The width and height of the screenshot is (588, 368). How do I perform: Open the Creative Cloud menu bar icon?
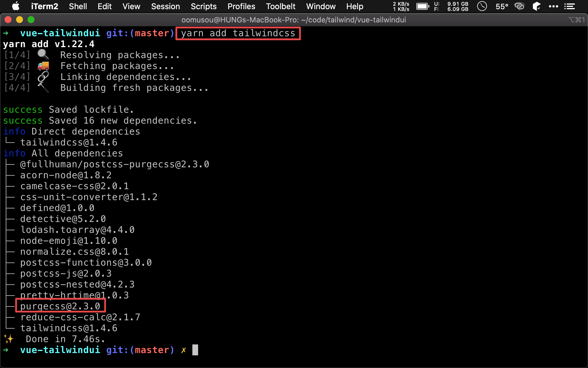(519, 6)
